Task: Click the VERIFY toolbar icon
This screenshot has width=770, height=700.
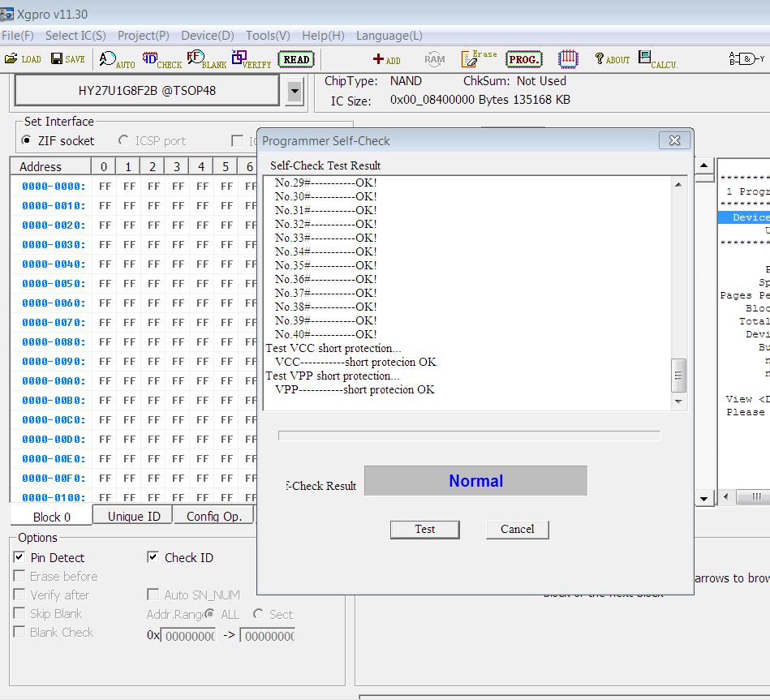Action: pyautogui.click(x=251, y=59)
